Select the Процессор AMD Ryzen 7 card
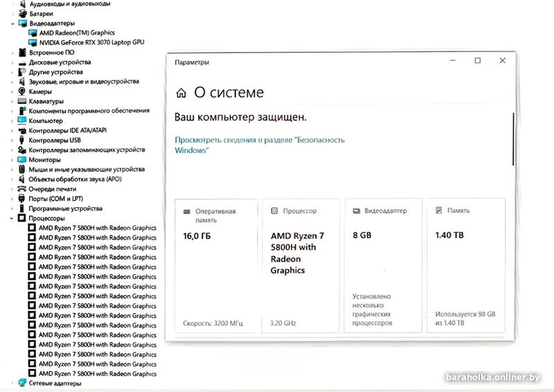 coord(301,266)
